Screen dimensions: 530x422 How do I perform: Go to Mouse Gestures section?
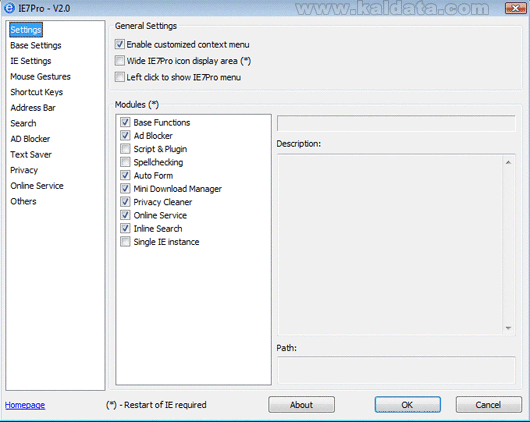[x=40, y=76]
